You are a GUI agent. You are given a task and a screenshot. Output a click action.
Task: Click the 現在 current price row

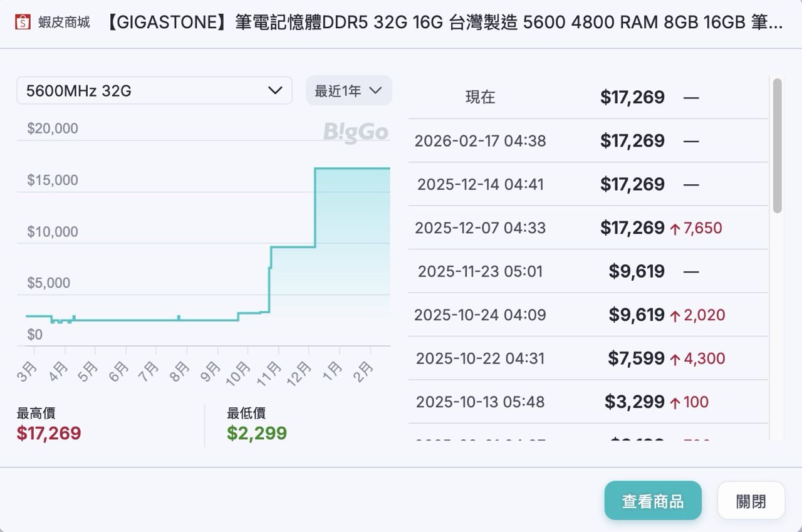(x=588, y=97)
